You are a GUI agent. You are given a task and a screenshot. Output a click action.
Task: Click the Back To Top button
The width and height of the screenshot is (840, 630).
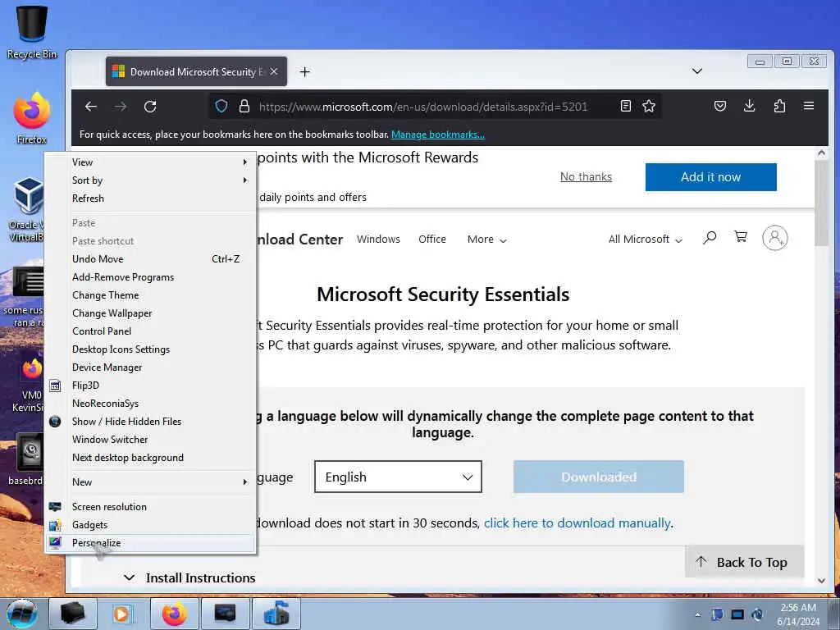point(744,561)
